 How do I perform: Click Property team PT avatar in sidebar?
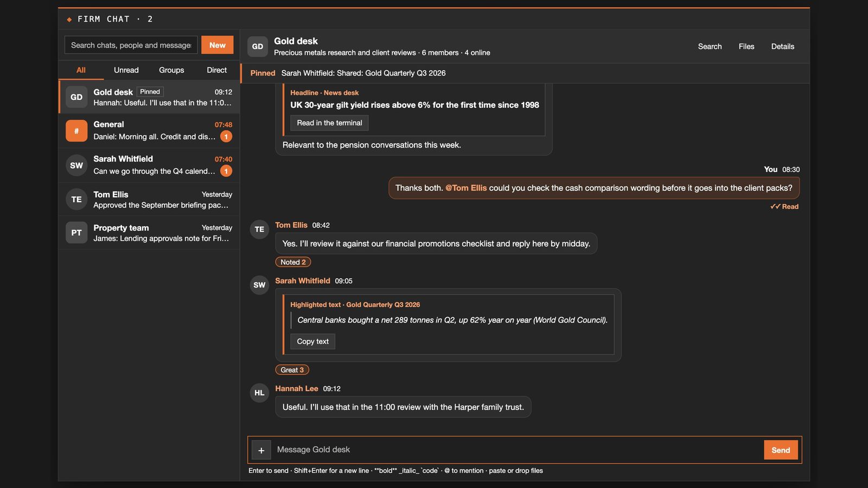click(76, 233)
